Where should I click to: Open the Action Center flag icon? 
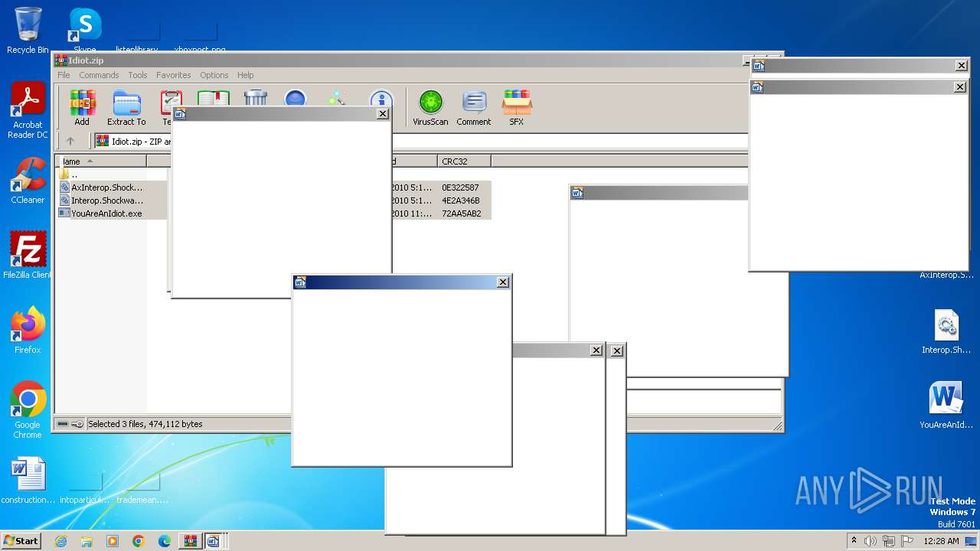[x=907, y=541]
